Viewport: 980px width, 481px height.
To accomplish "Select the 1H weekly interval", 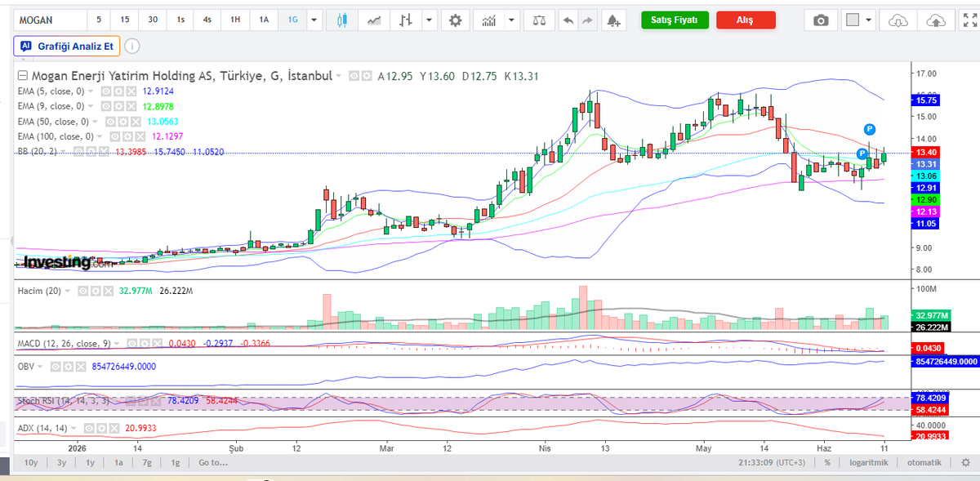I will [x=235, y=20].
